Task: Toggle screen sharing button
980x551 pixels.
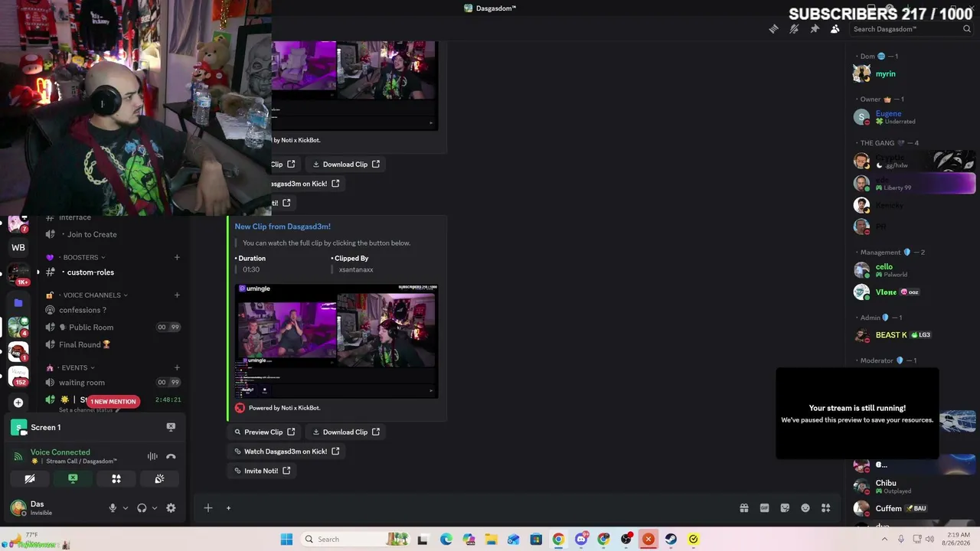Action: pos(73,479)
